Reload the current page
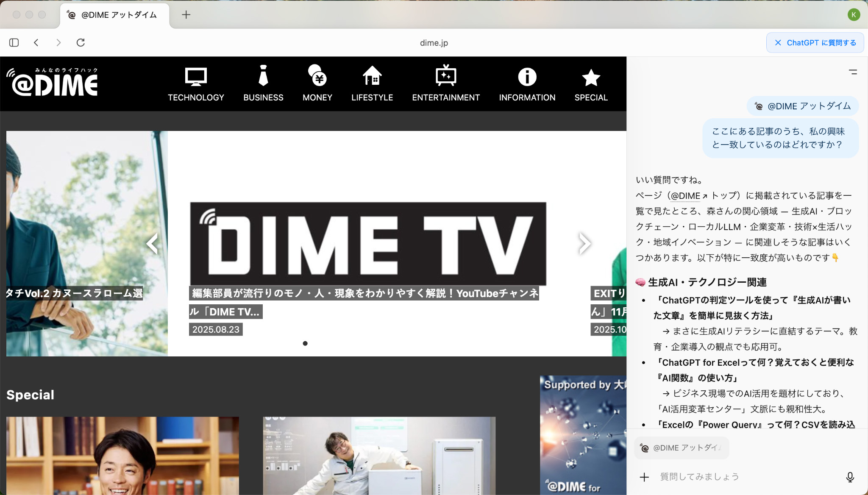868x495 pixels. pos(81,42)
